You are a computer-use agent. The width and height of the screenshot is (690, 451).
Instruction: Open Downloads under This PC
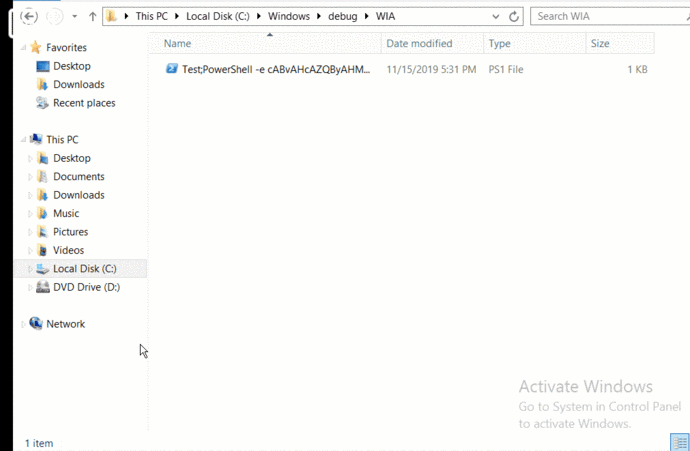[x=79, y=195]
